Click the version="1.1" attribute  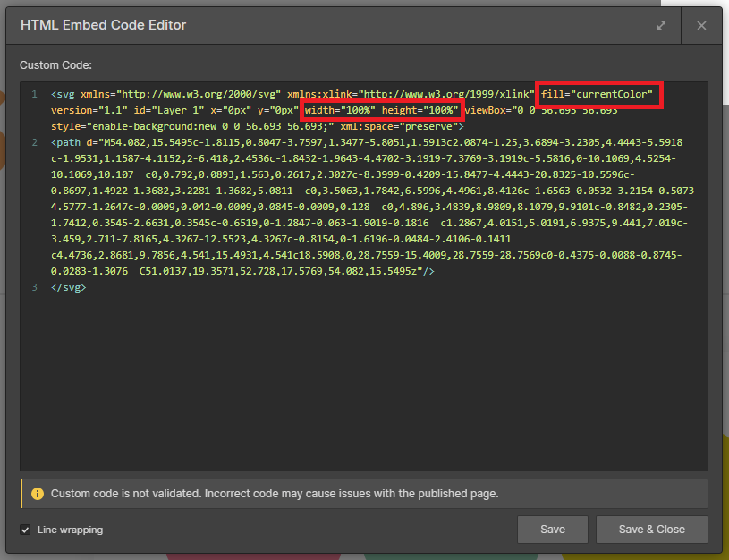89,110
